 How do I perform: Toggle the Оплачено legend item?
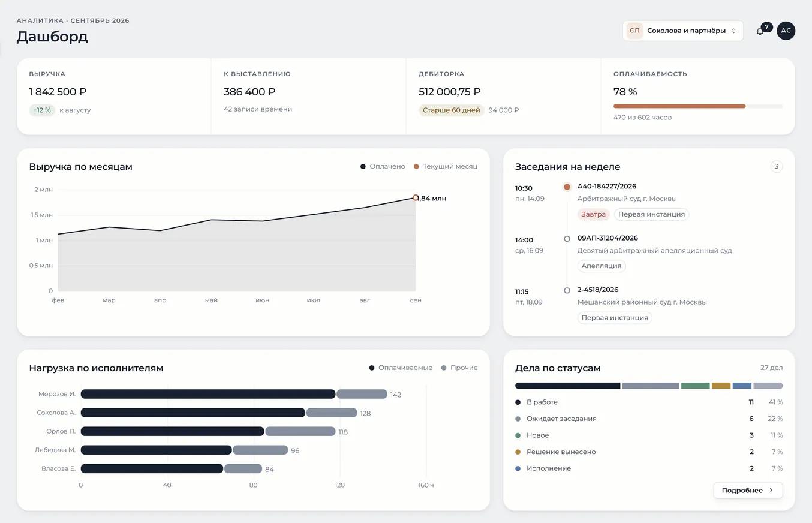click(x=383, y=166)
